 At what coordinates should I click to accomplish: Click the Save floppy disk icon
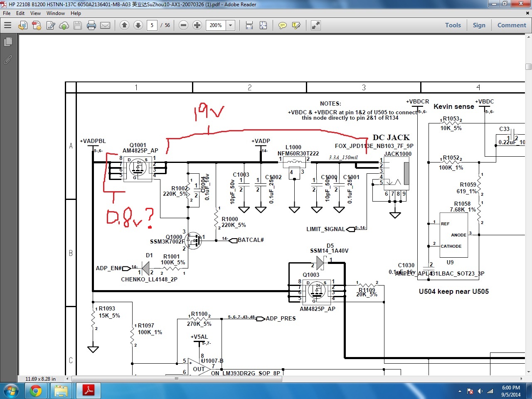click(x=78, y=25)
